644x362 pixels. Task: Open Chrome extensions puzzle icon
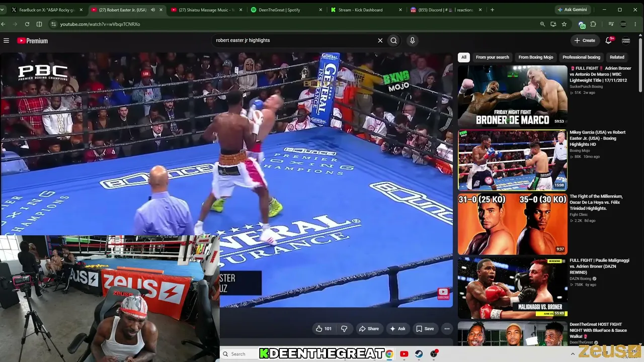[593, 24]
